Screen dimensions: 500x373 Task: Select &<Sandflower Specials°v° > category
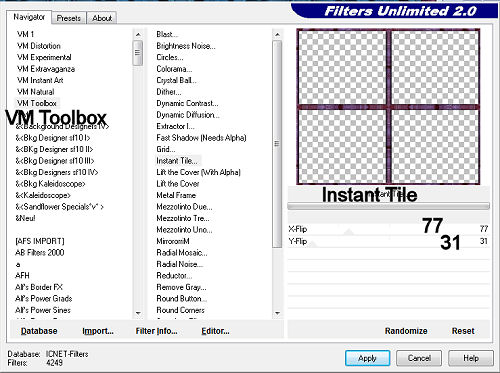click(59, 207)
